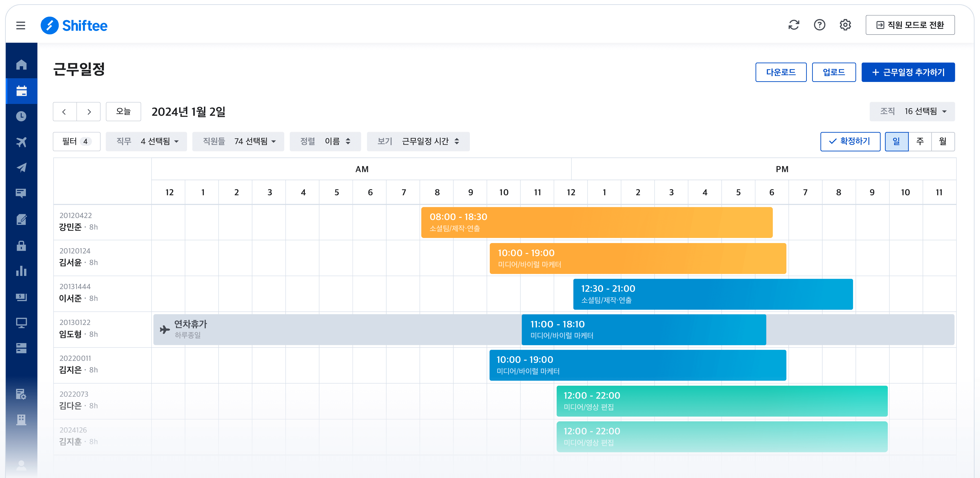Click the 업로드 button
The height and width of the screenshot is (478, 980).
pos(834,72)
